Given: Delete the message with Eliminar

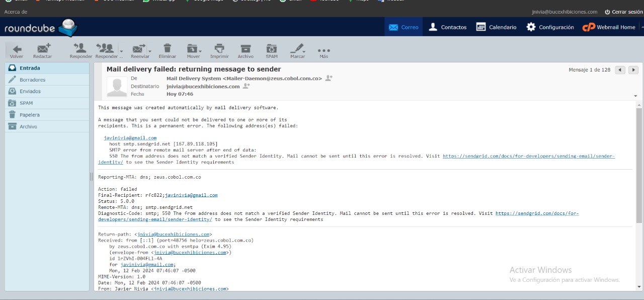Looking at the screenshot, I should [167, 49].
